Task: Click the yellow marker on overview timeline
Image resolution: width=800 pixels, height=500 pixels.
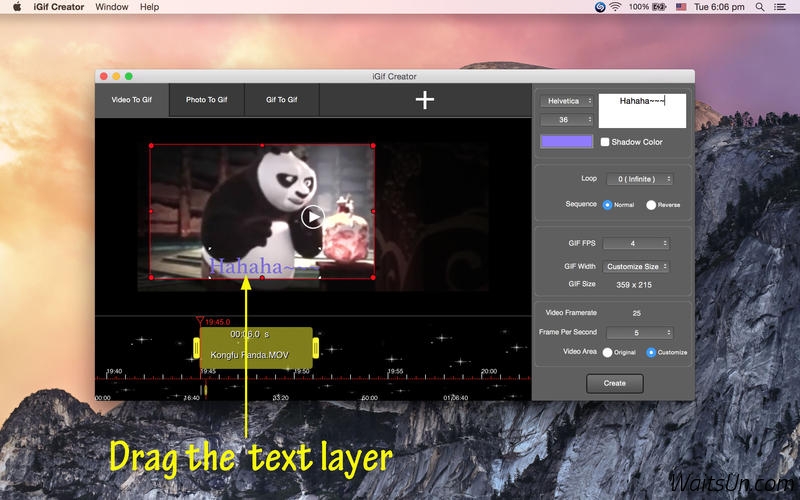Action: click(206, 390)
